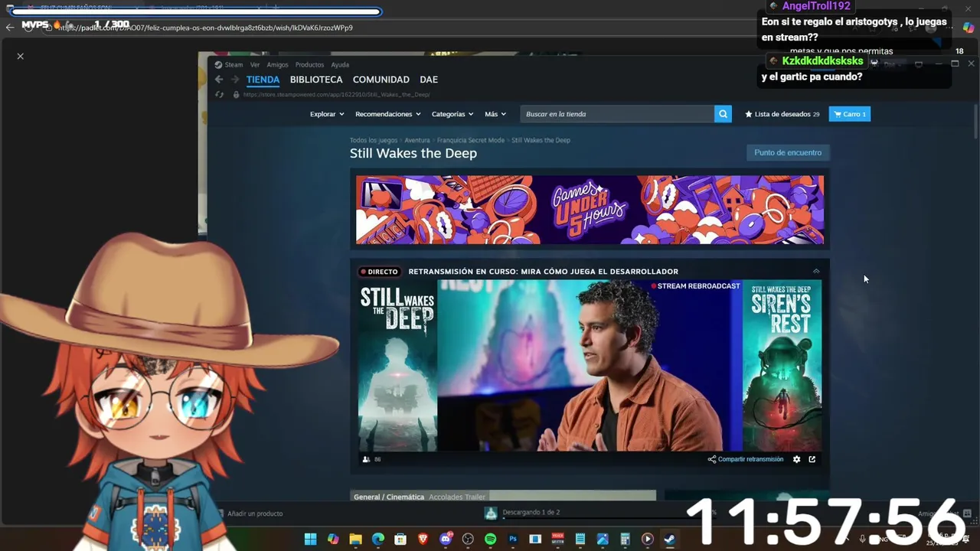Image resolution: width=980 pixels, height=551 pixels.
Task: Switch to the COMUNIDAD tab
Action: coord(381,80)
